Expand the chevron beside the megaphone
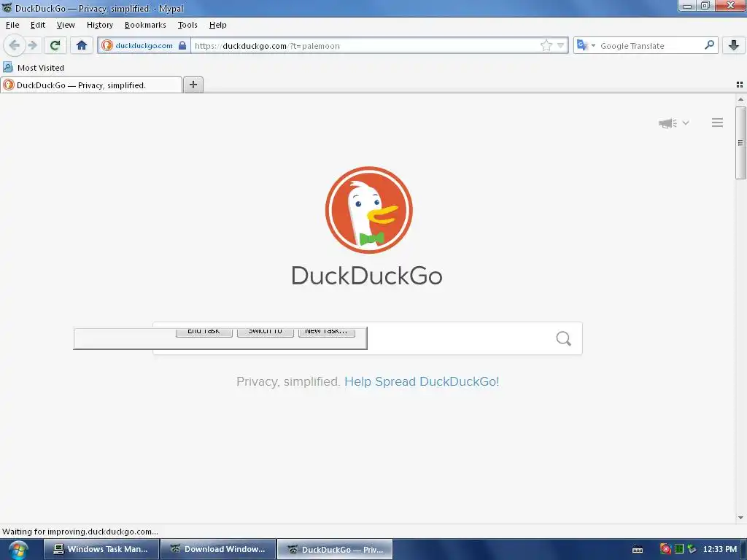 pyautogui.click(x=686, y=122)
